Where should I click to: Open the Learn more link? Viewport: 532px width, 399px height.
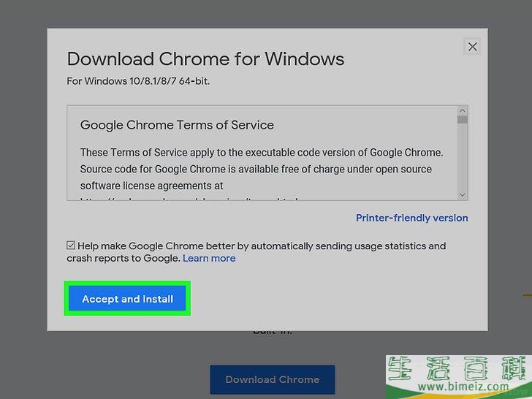(209, 258)
